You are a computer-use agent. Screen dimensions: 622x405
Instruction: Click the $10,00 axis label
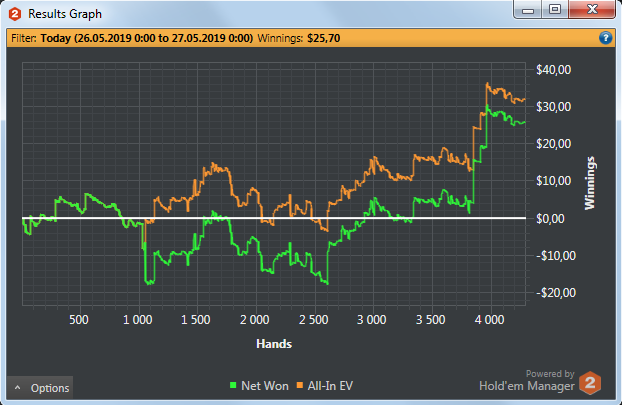point(553,181)
